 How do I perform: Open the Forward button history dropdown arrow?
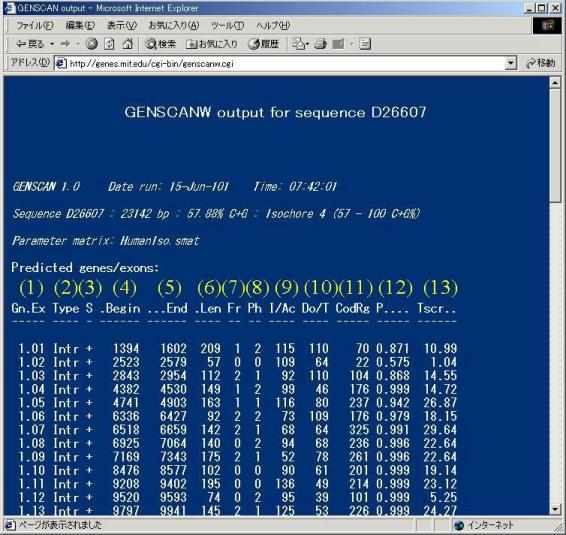point(78,44)
